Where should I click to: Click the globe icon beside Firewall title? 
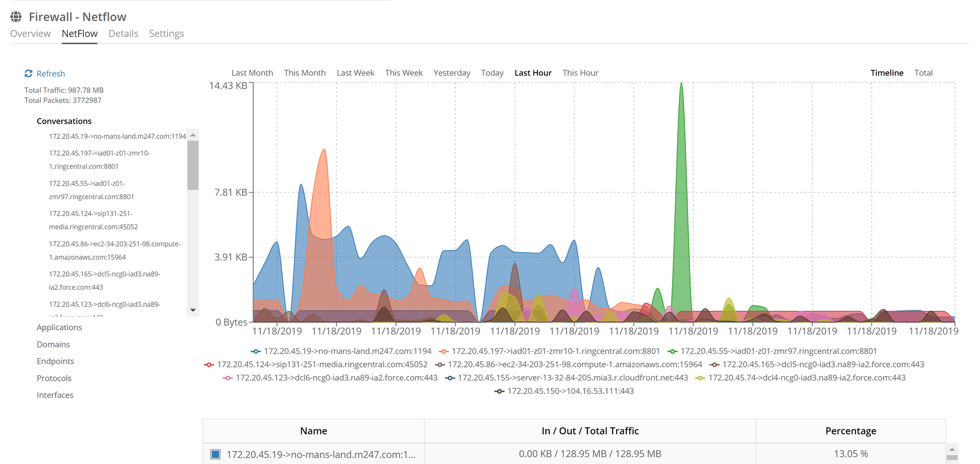pos(16,17)
